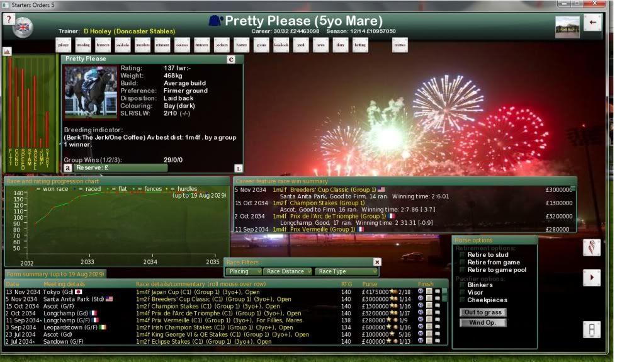The image size is (644, 362).
Task: Enable the Cheekpieces option
Action: (x=463, y=300)
